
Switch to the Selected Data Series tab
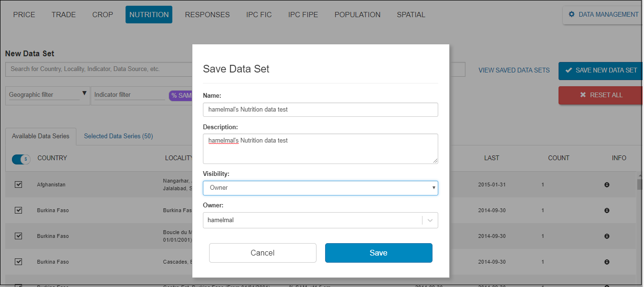click(118, 136)
